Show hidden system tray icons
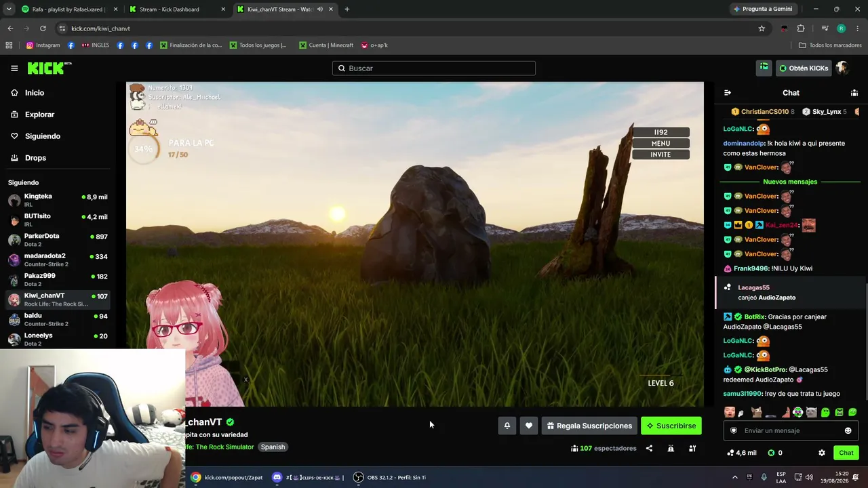868x488 pixels. (x=734, y=477)
